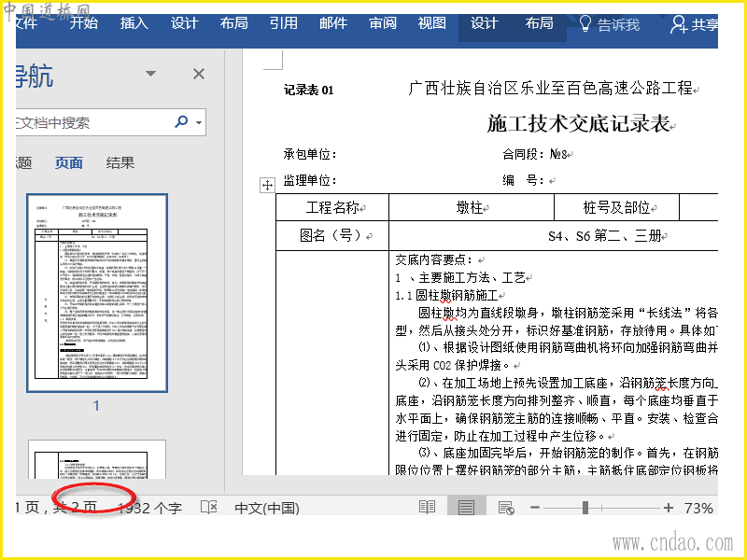Open the 邮件 ribbon tab
The image size is (747, 560).
tap(333, 23)
